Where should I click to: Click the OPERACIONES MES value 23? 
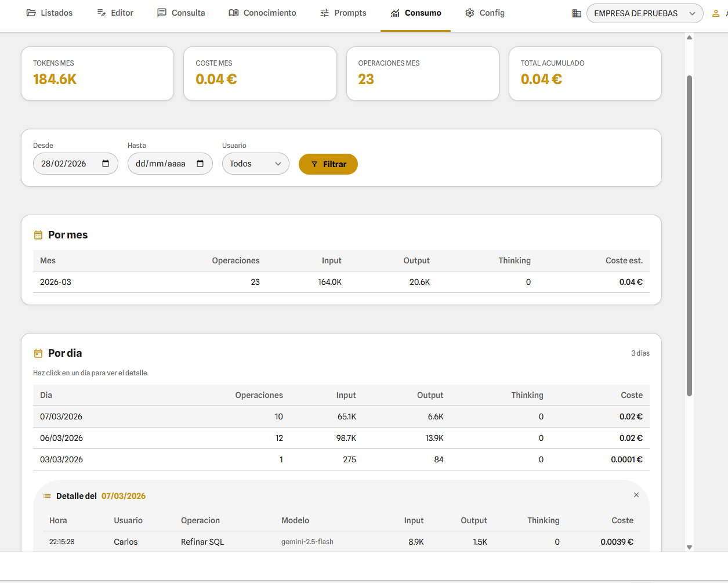(x=366, y=79)
